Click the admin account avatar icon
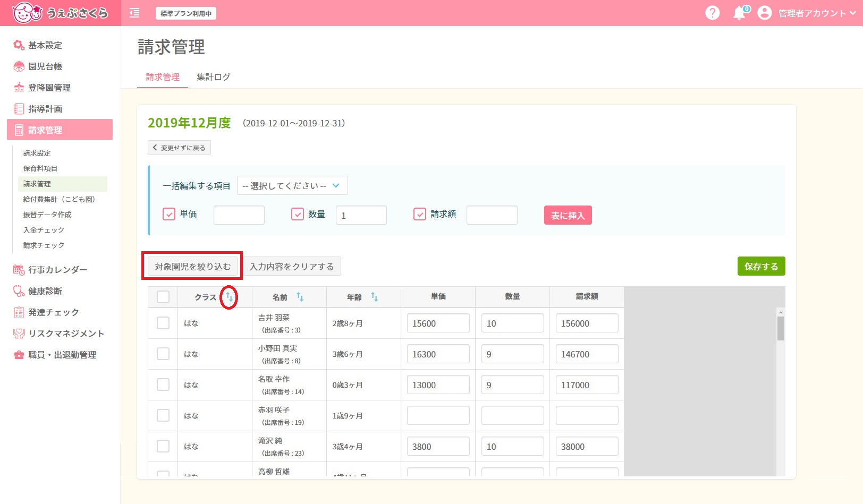863x504 pixels. [764, 13]
